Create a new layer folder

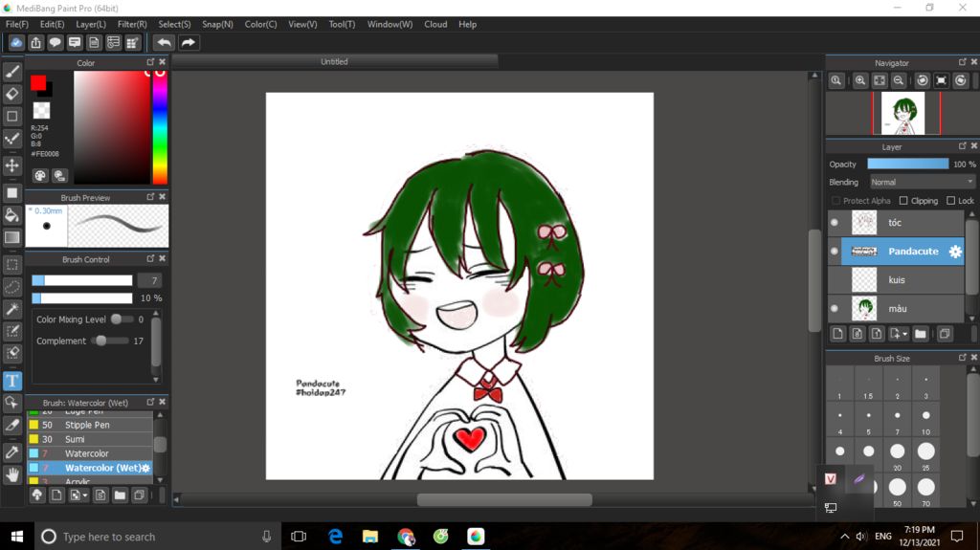[x=920, y=334]
